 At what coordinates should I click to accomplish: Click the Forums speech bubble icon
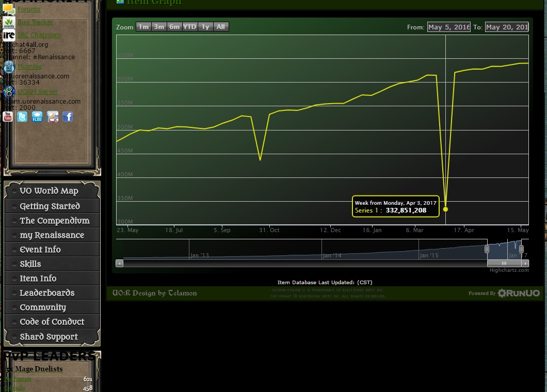click(8, 9)
